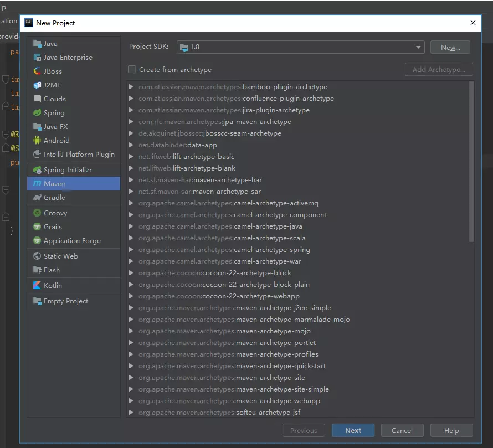This screenshot has width=493, height=448.
Task: Click the Next button
Action: 353,430
